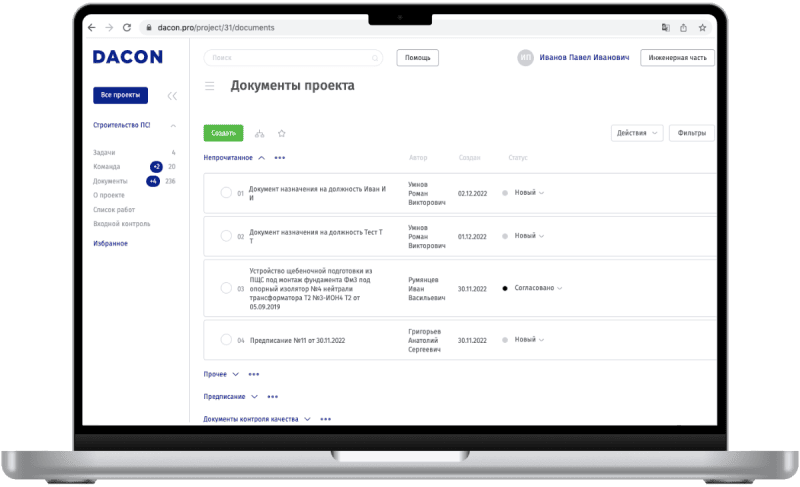800x487 pixels.
Task: Select checkbox for document 03 Устройство щебеночной
Action: pyautogui.click(x=226, y=288)
